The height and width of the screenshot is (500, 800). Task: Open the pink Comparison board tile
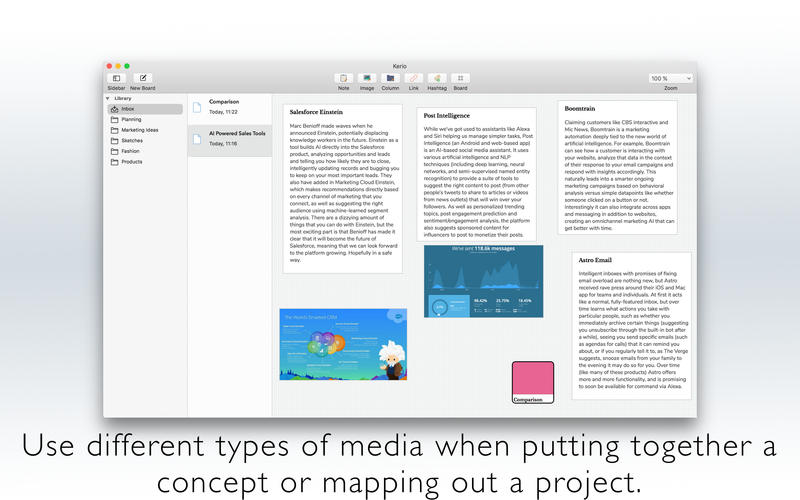[533, 382]
